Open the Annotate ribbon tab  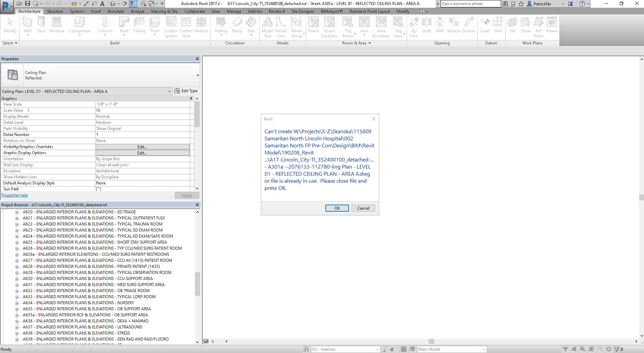tap(115, 11)
